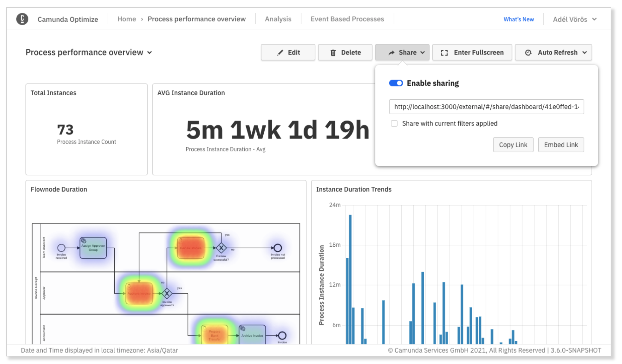Click the Approve Invoice task in diagram

pos(139,293)
